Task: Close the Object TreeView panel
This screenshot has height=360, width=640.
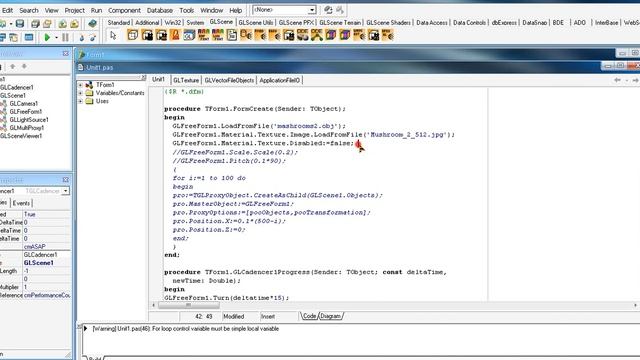Action: pos(66,53)
